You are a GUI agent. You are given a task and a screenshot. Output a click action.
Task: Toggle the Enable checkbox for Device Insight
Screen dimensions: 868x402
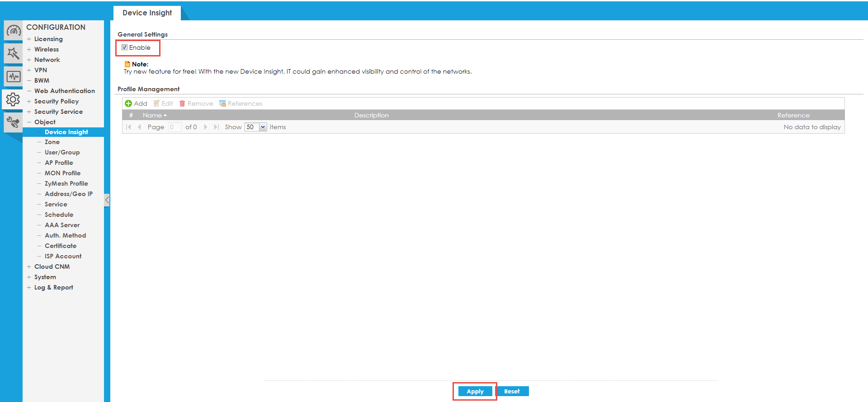(x=125, y=47)
